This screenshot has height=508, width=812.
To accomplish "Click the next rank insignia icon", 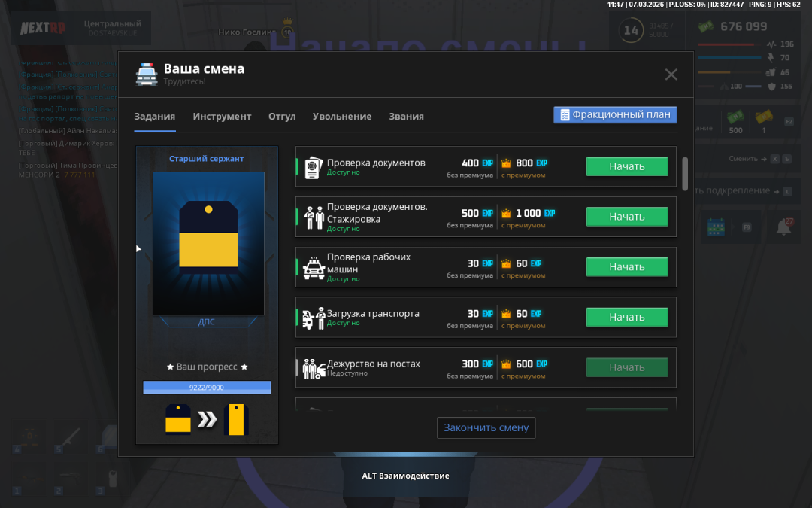I will 236,420.
